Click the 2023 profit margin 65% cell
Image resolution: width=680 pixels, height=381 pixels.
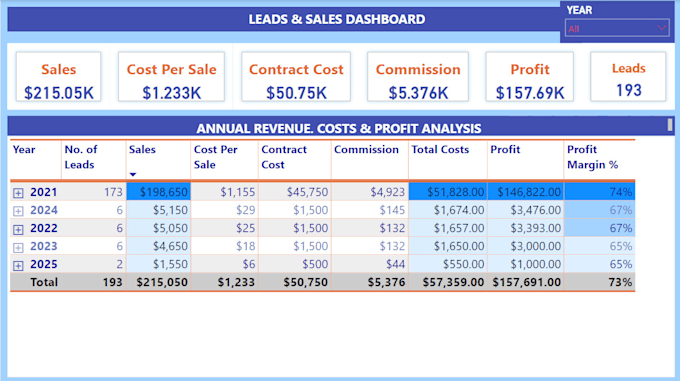pos(599,246)
